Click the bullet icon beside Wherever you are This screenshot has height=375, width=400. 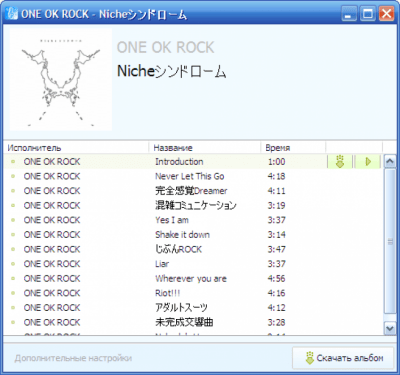13,279
